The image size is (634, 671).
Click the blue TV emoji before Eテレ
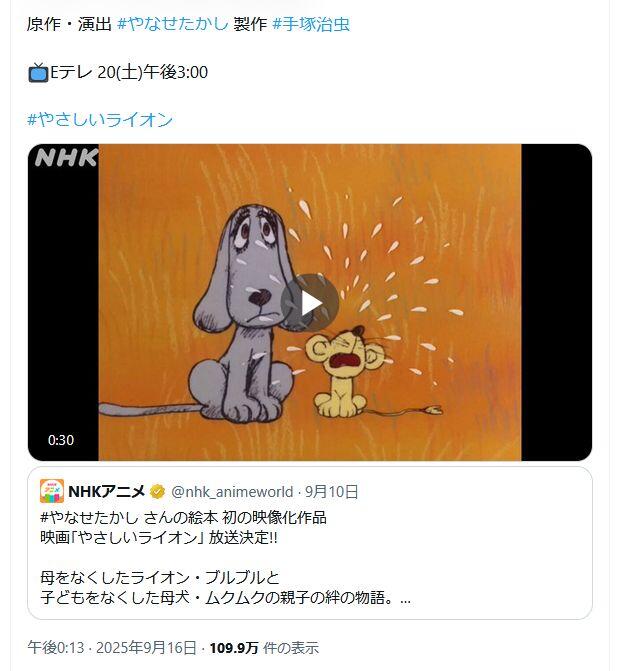(x=38, y=72)
